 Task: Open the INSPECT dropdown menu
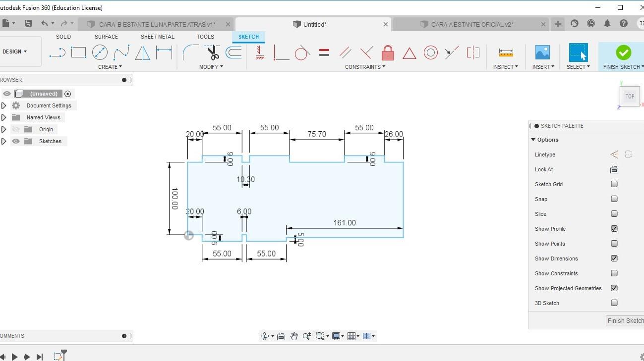tap(506, 67)
